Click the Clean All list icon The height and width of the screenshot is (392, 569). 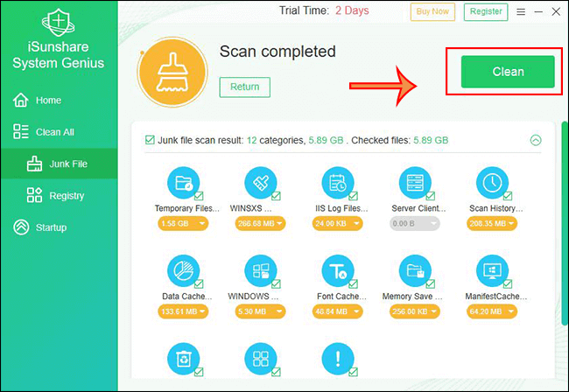click(x=21, y=131)
